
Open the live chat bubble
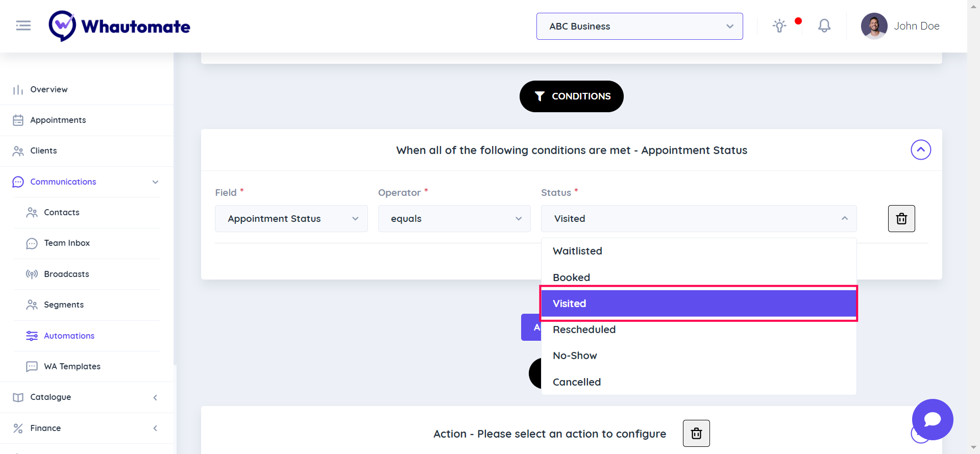point(932,419)
